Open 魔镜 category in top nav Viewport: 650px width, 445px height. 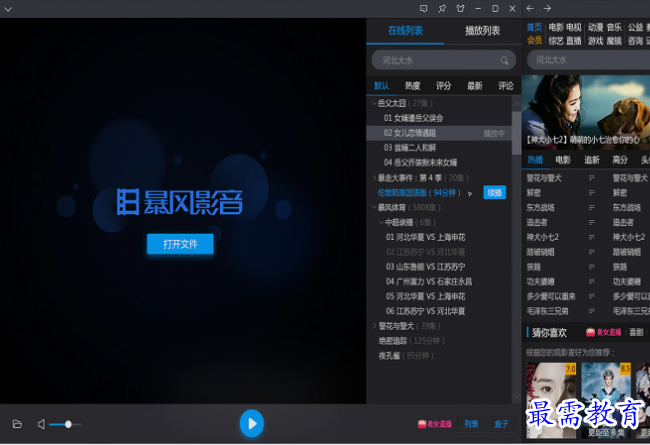coord(614,41)
